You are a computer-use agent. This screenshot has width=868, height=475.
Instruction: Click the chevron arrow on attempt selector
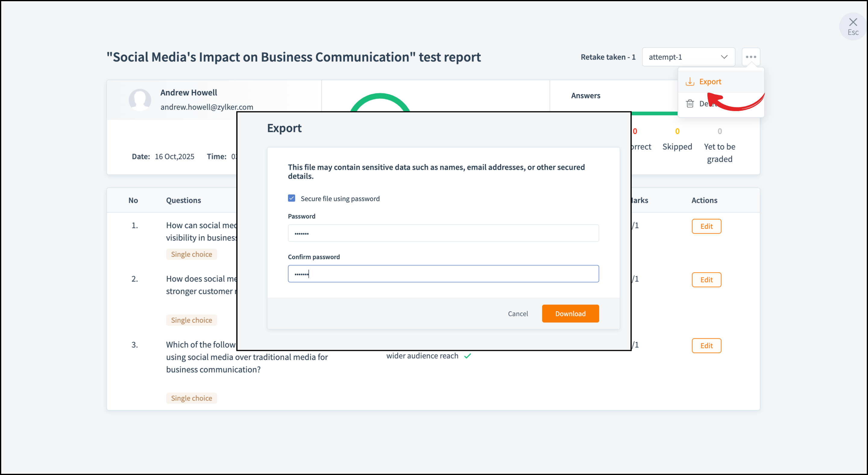[x=724, y=57]
